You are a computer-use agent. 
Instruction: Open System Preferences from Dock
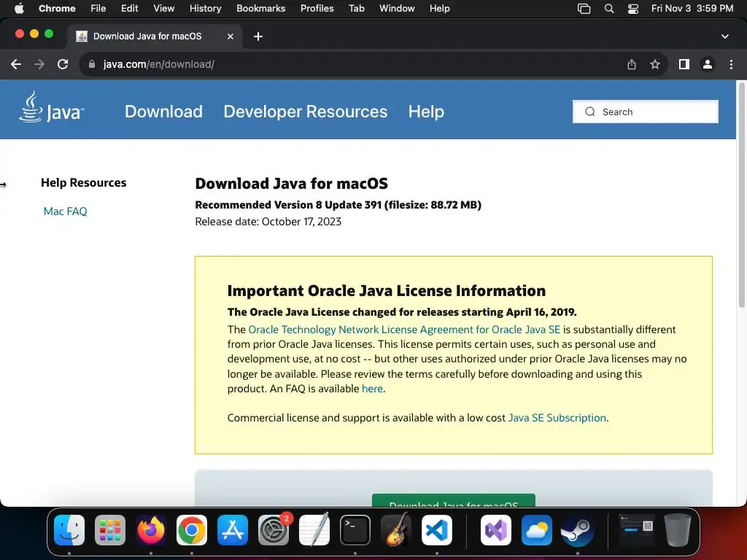point(274,530)
